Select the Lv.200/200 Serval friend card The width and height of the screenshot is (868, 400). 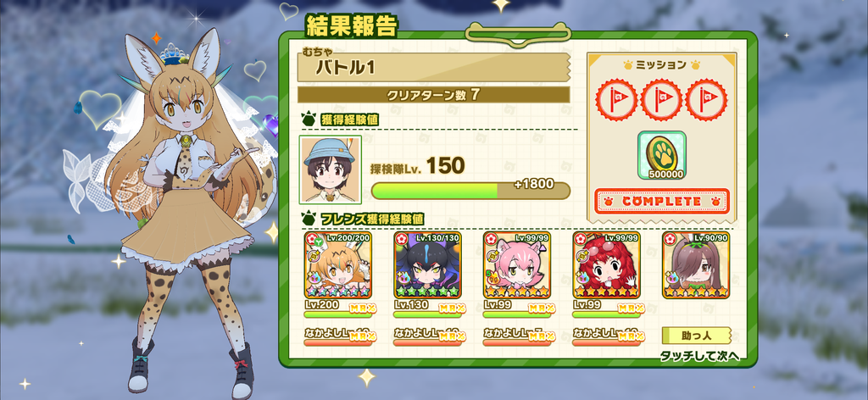pos(337,265)
